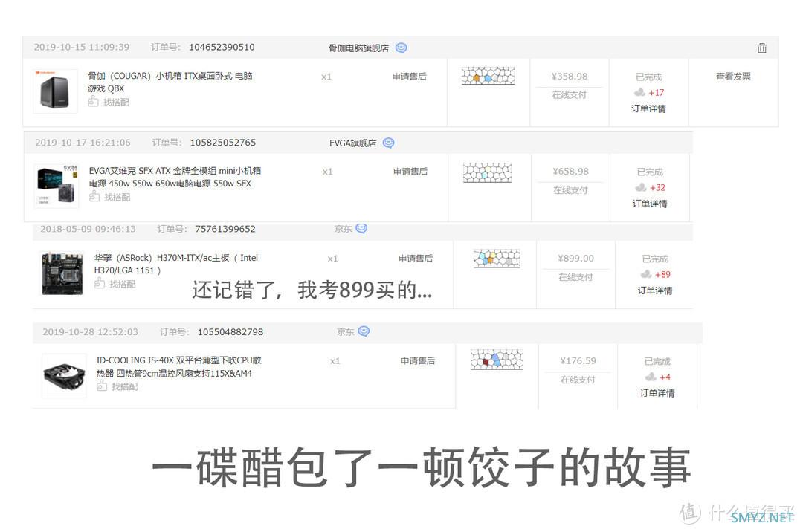Click the price ¥899.00
The width and height of the screenshot is (803, 532).
[x=575, y=259]
